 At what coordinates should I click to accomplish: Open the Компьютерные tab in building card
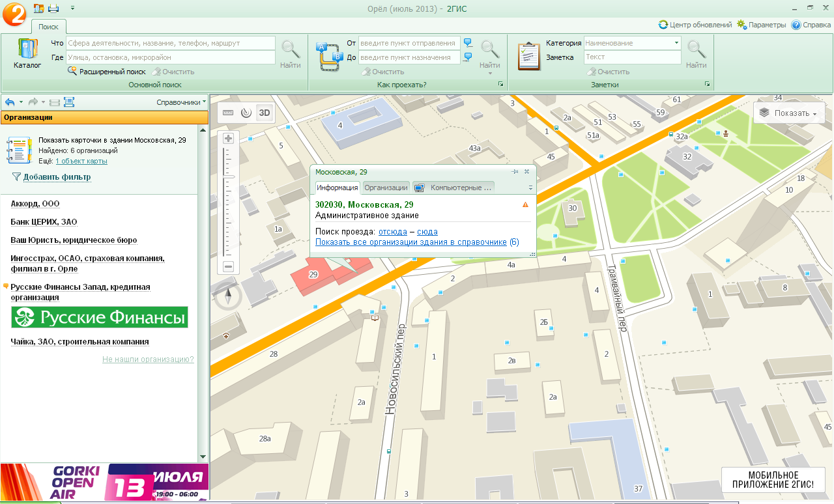453,188
